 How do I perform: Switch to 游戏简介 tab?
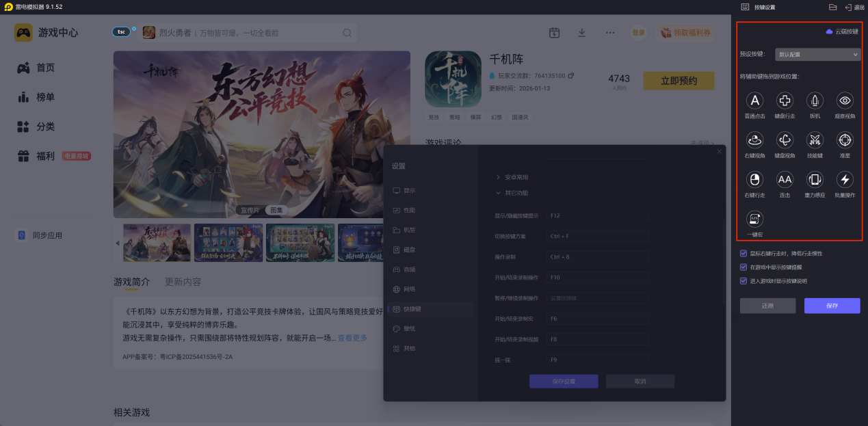131,282
